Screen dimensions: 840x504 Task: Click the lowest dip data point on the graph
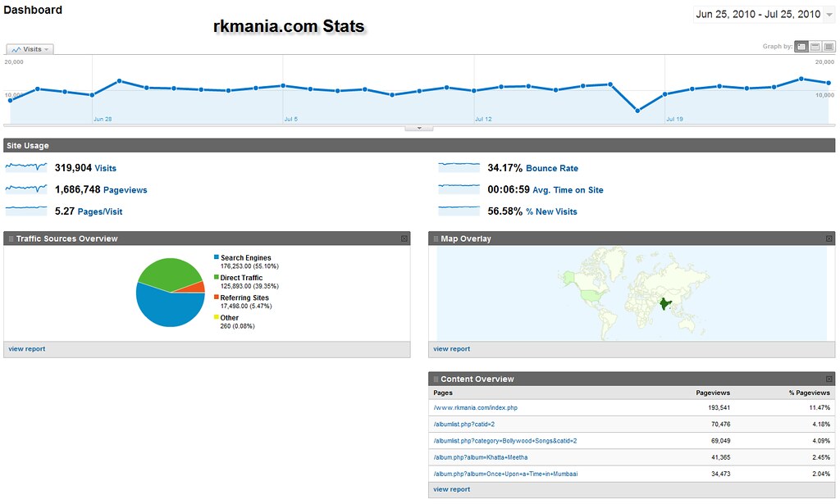coord(637,111)
